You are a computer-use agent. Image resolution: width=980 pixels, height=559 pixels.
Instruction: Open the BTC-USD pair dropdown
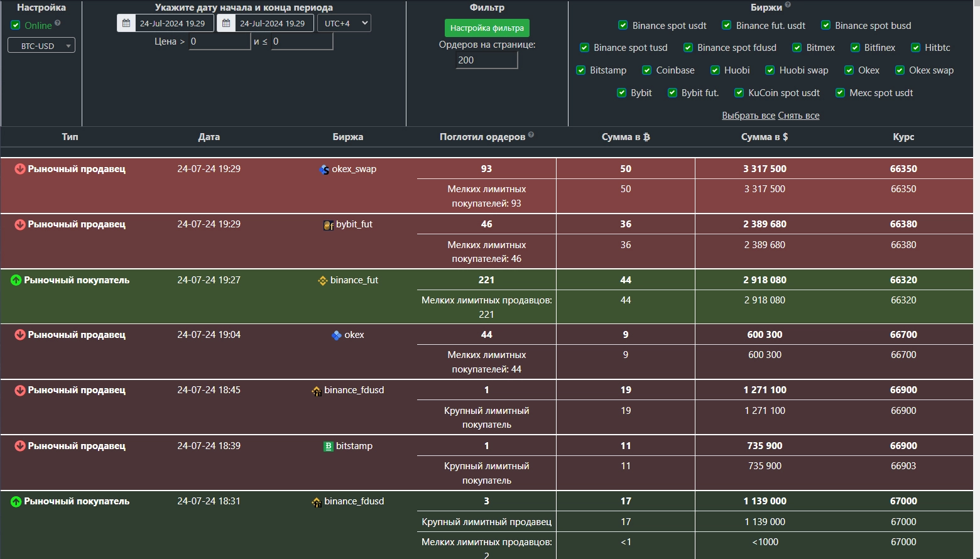(x=41, y=46)
